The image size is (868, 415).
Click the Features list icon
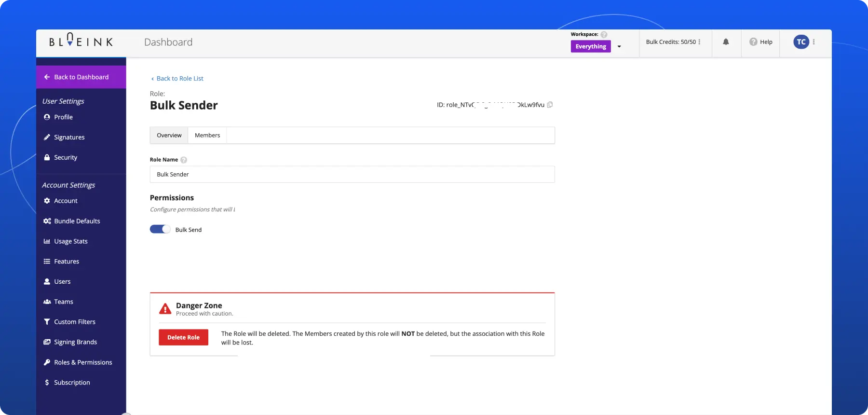[47, 262]
